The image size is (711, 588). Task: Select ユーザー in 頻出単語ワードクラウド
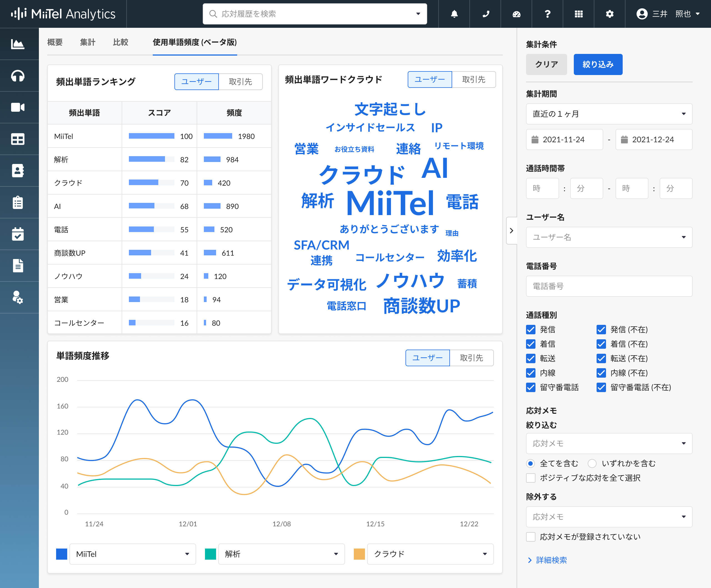[430, 79]
